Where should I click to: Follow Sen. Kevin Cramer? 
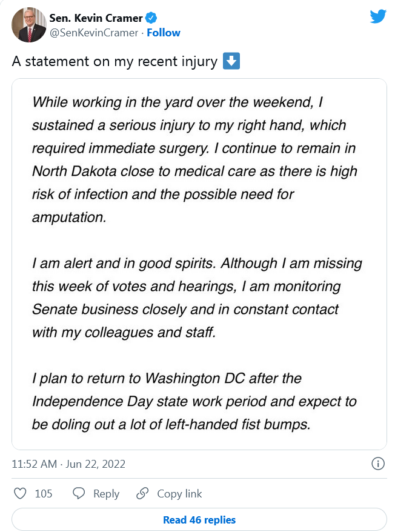(163, 33)
